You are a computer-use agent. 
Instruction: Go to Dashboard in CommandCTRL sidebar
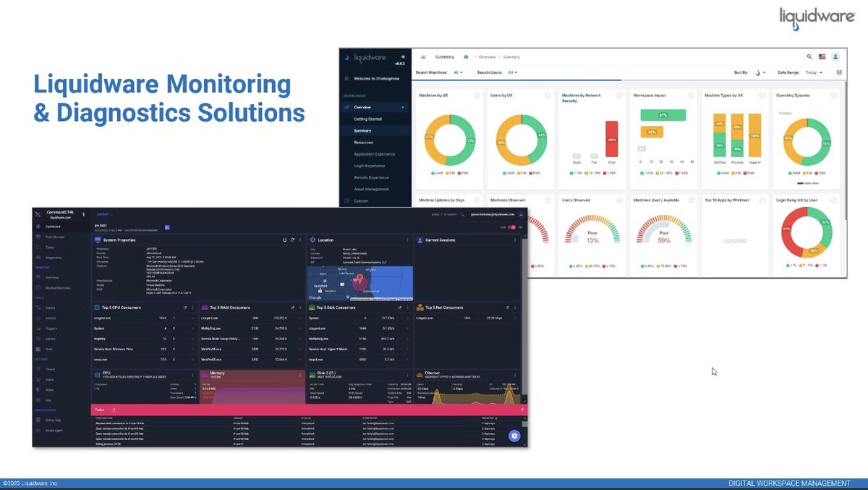pos(53,226)
